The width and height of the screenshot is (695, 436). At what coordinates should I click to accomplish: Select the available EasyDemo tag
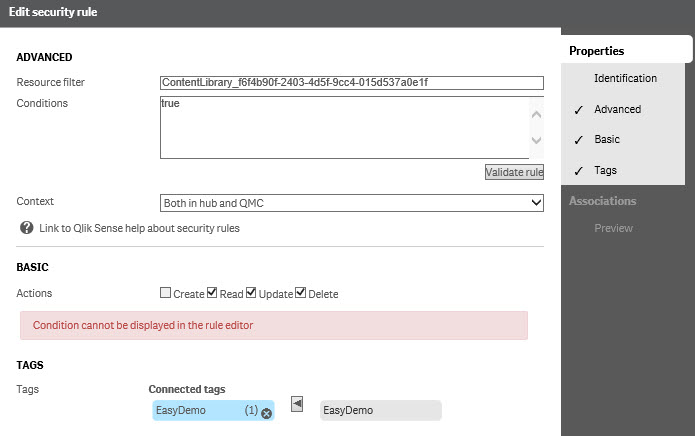[x=380, y=410]
